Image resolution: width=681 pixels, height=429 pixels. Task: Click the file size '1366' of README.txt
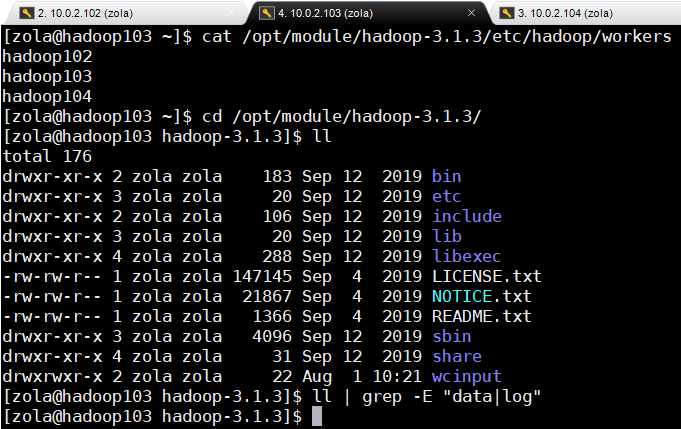(272, 316)
